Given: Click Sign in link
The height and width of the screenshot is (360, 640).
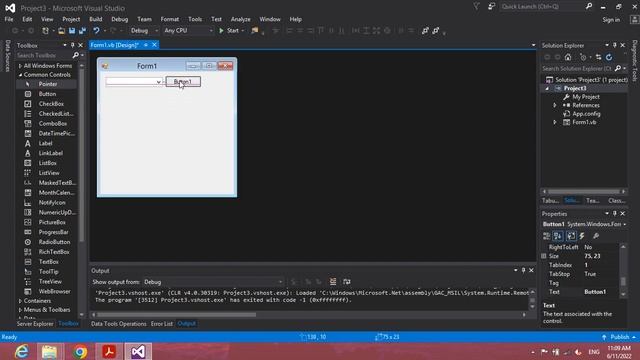Looking at the screenshot, I should point(611,20).
